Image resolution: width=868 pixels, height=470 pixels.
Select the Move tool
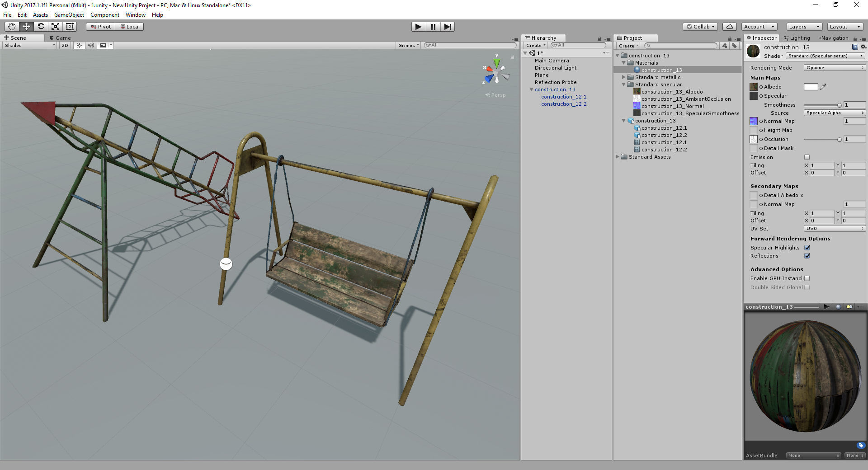[26, 27]
